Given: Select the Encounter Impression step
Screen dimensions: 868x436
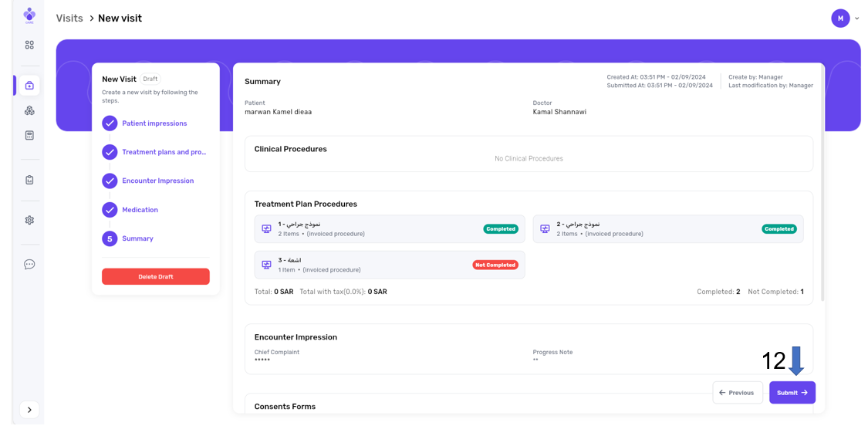Looking at the screenshot, I should pos(157,181).
